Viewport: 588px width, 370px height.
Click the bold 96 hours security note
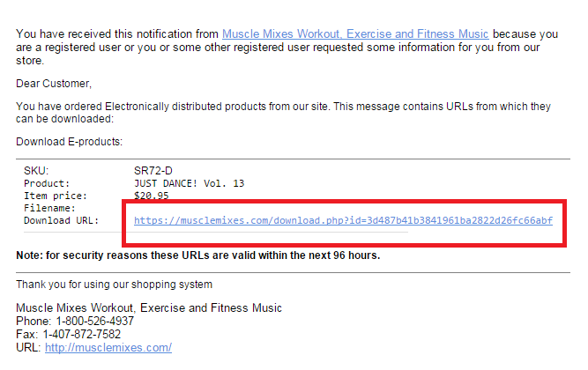pos(197,255)
